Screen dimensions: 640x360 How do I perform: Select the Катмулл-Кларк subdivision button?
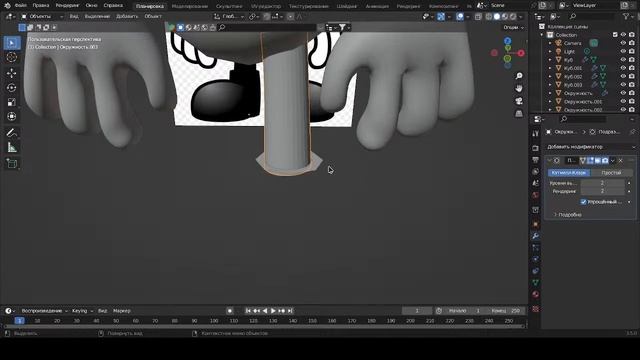tap(569, 173)
